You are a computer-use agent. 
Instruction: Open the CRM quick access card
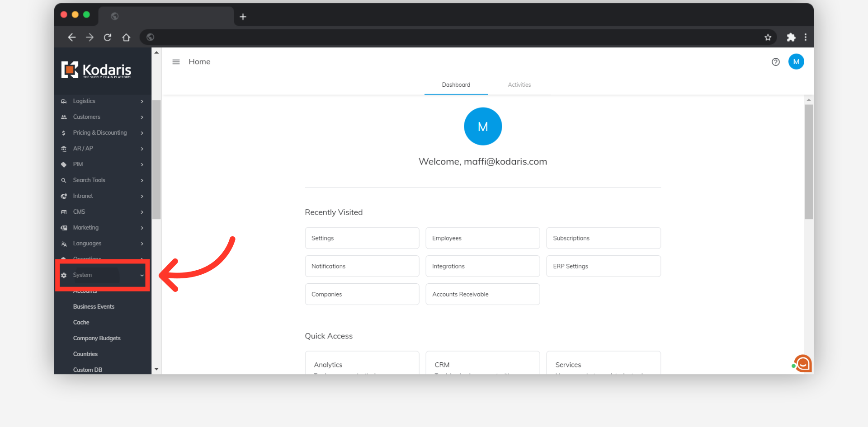point(483,363)
